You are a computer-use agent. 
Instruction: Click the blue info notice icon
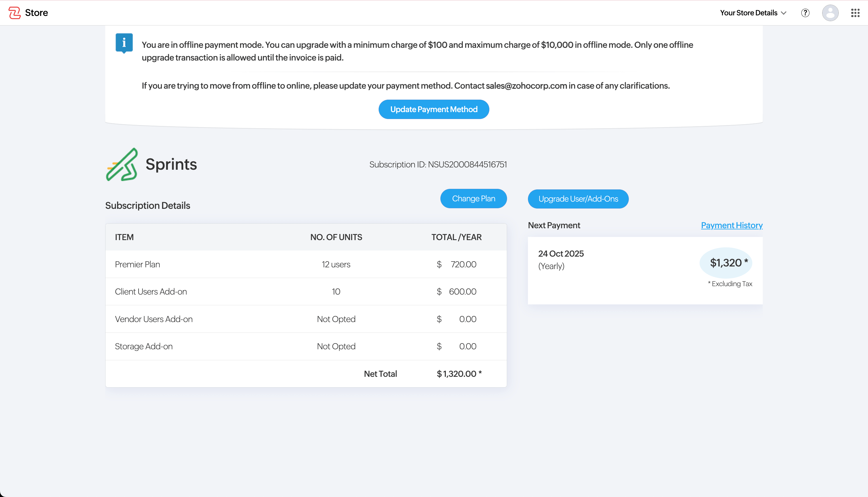click(x=124, y=43)
